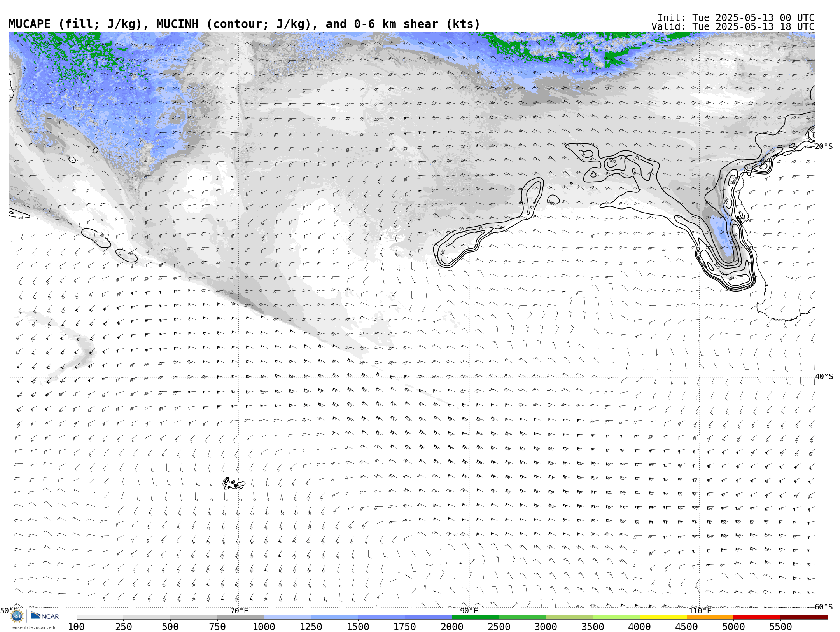
Task: Click the colorbar label '100'
Action: pos(76,627)
